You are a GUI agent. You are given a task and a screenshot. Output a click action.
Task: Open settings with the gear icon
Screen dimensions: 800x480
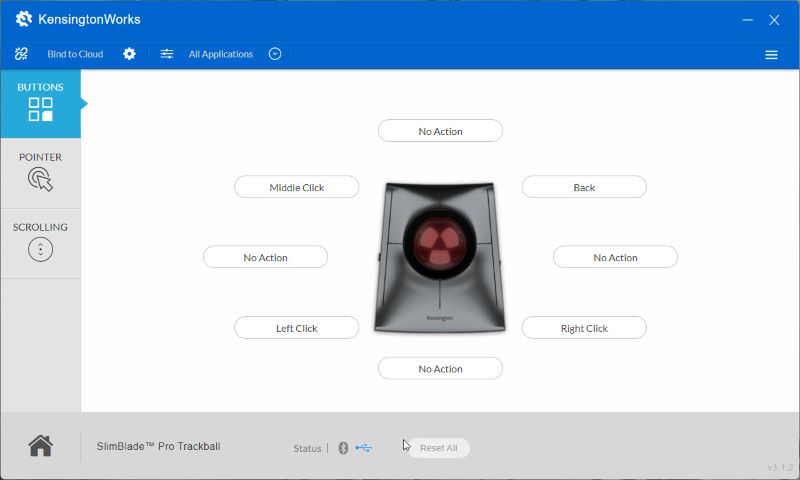[x=130, y=54]
